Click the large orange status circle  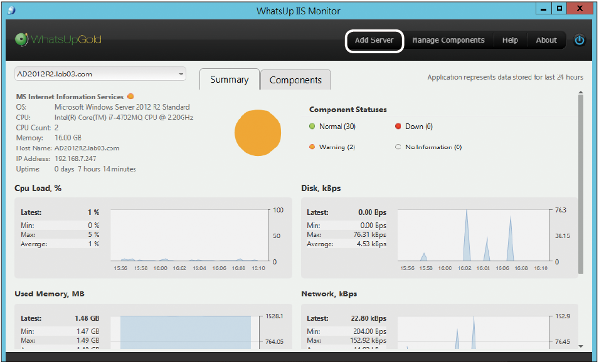coord(258,133)
